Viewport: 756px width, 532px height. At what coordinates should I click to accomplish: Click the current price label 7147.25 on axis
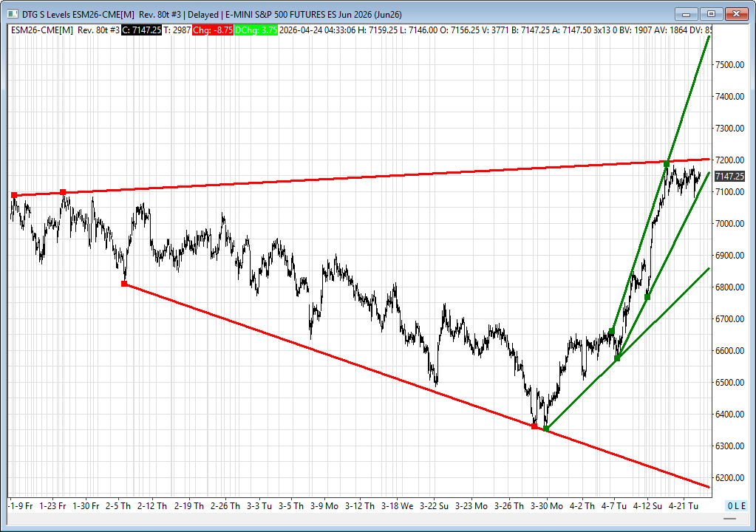point(729,177)
